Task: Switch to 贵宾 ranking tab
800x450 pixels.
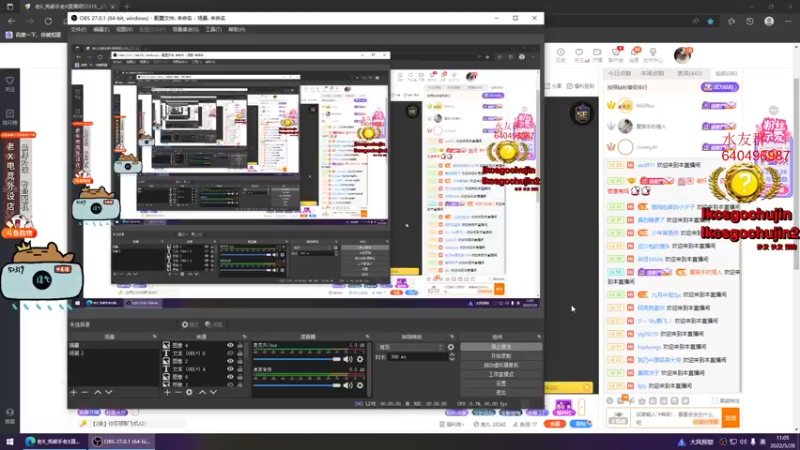Action: click(689, 73)
